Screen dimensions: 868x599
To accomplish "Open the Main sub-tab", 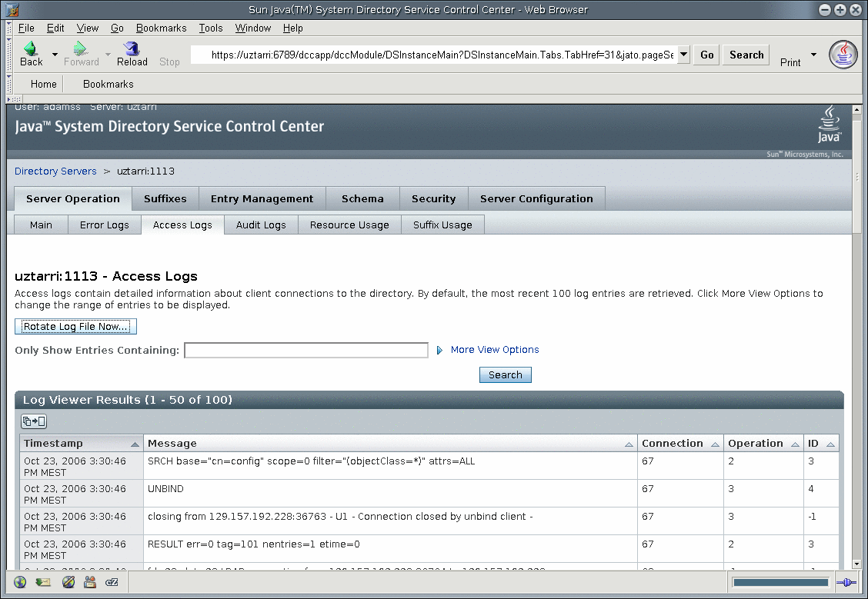I will pyautogui.click(x=41, y=225).
